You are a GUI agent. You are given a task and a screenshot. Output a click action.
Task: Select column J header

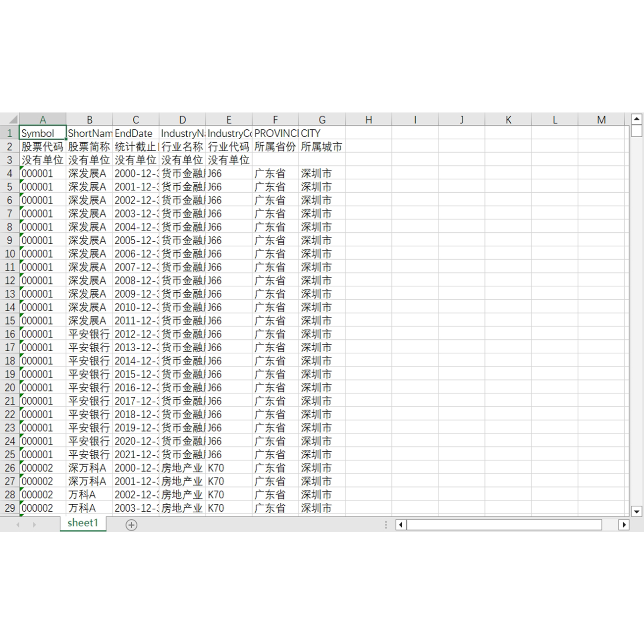point(462,120)
